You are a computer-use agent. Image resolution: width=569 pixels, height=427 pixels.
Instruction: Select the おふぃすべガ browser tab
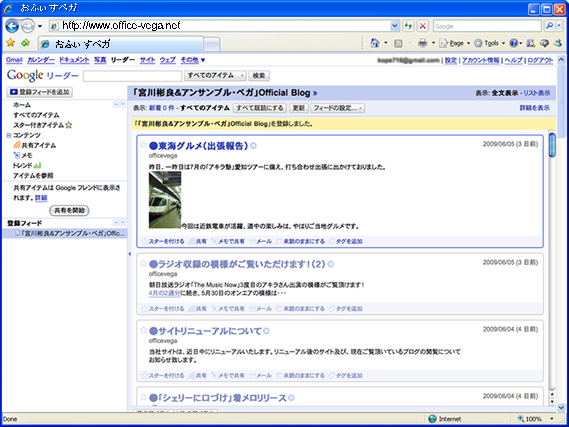120,44
